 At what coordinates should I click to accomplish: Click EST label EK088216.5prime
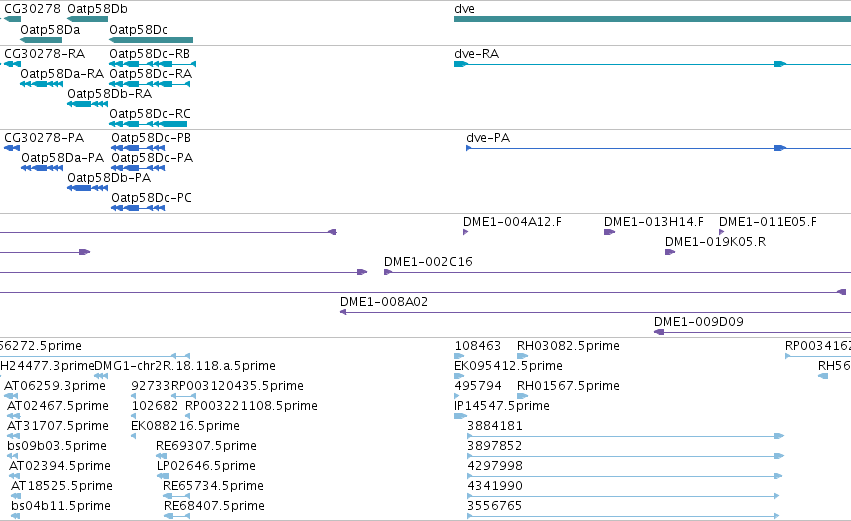coord(185,426)
